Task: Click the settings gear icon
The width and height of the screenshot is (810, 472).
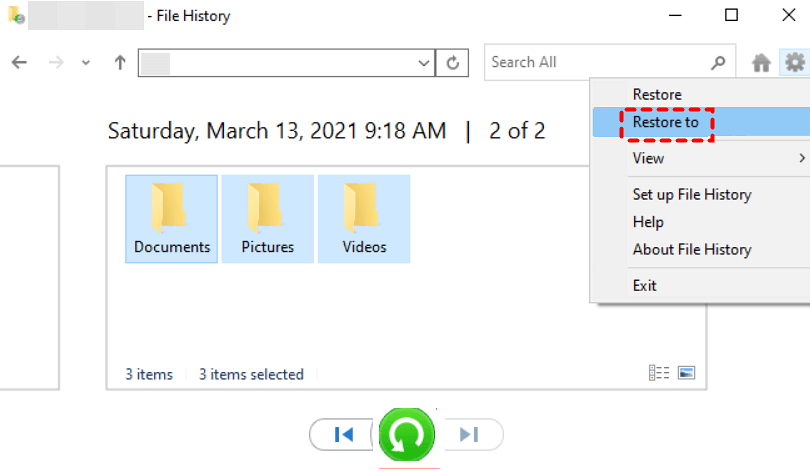Action: tap(794, 63)
